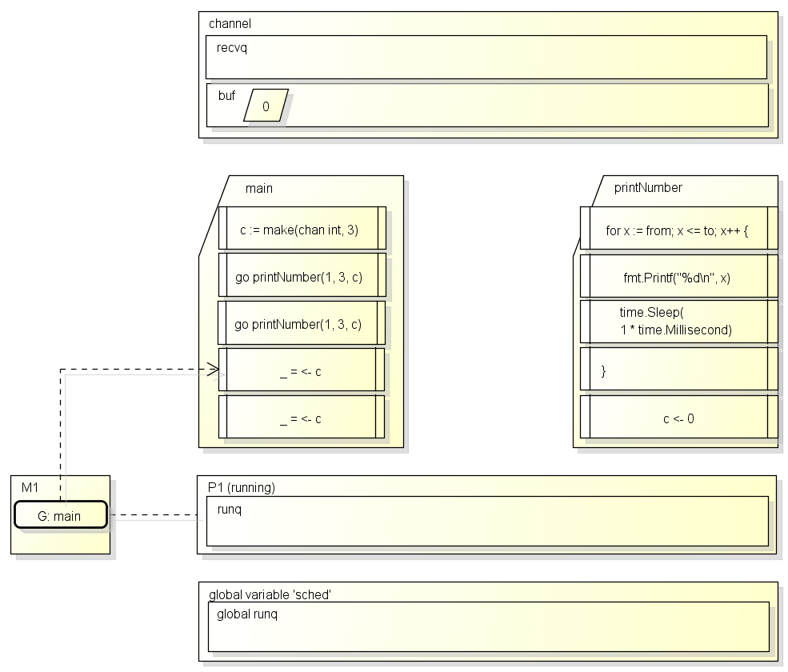Select the closing brace block
Image resolution: width=788 pixels, height=672 pixels.
(678, 369)
